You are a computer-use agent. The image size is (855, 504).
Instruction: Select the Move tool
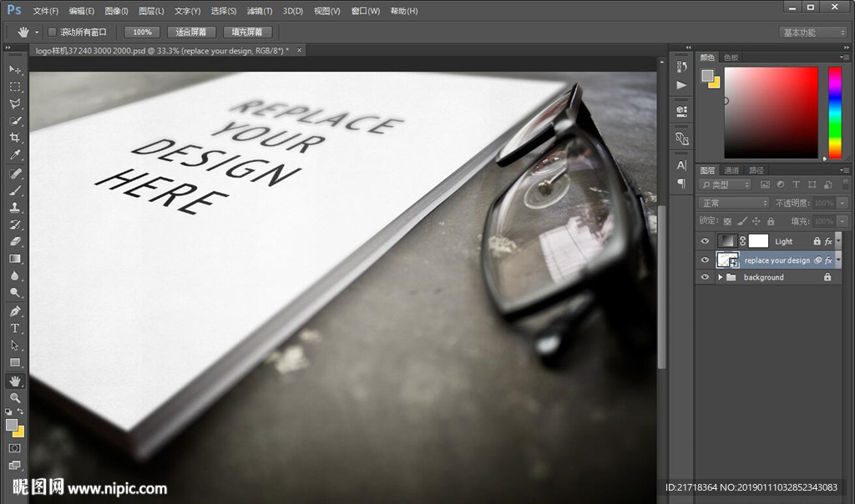(15, 69)
